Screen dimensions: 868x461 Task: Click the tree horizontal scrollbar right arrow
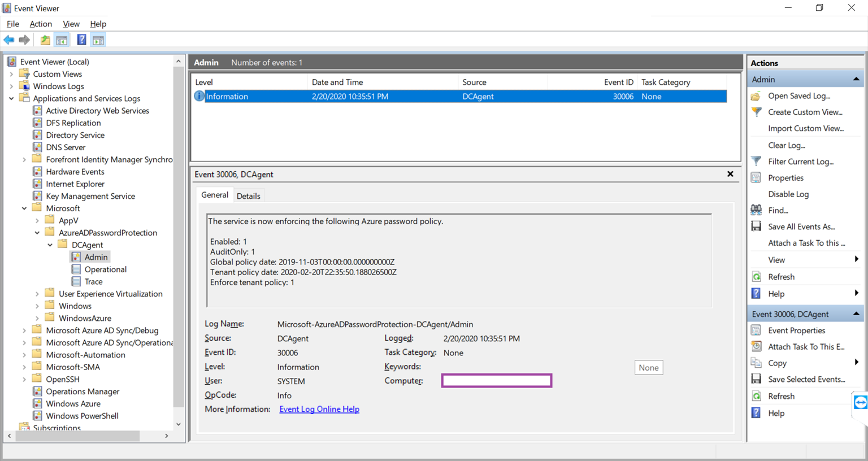click(x=167, y=436)
